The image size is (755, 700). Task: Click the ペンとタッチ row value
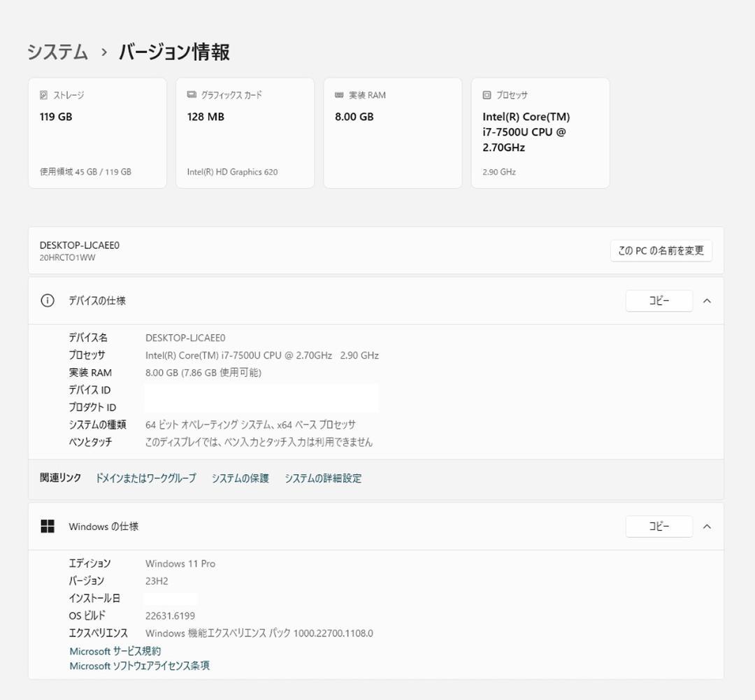pos(259,442)
